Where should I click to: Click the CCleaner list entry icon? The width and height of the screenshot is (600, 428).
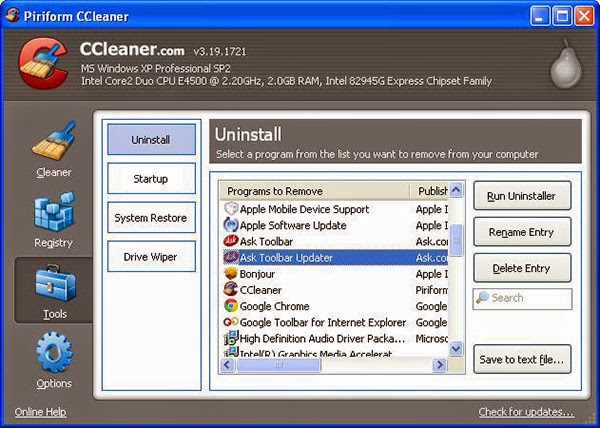(x=231, y=290)
